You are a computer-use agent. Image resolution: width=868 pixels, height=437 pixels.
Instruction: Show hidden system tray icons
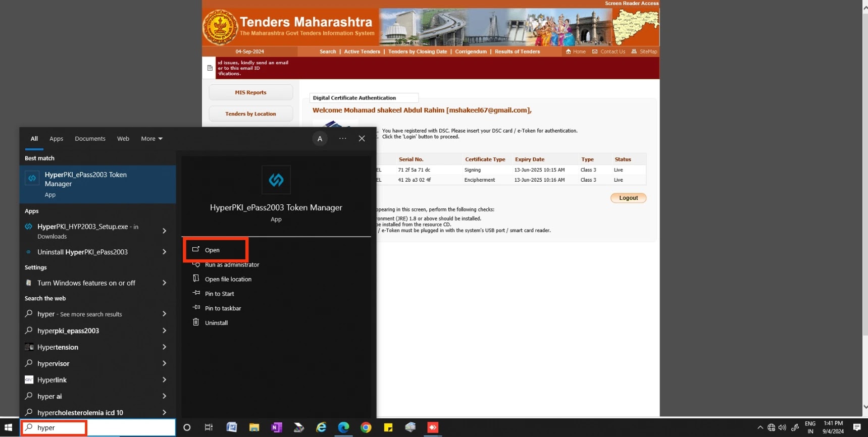[760, 427]
